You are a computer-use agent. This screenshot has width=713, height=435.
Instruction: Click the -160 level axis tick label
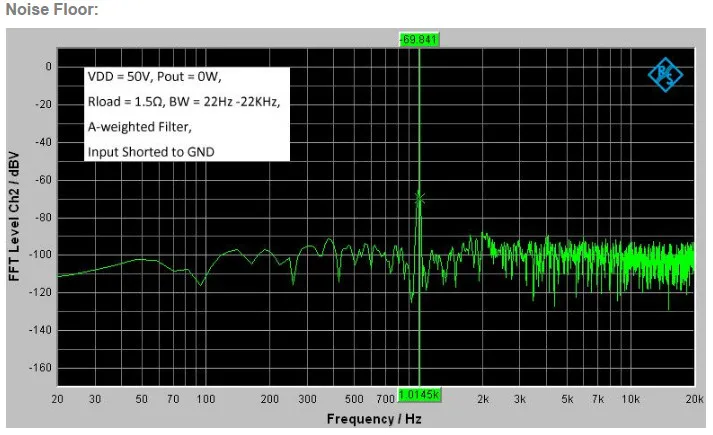(41, 367)
